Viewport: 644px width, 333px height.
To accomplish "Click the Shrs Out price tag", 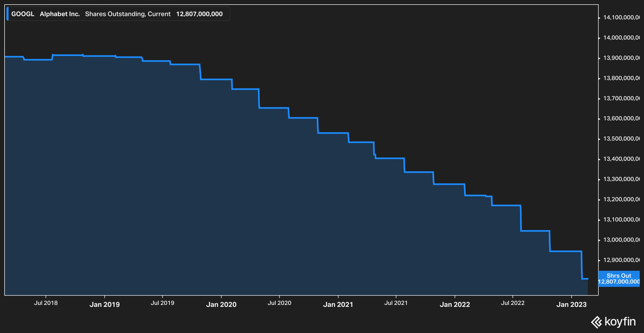I will 619,279.
